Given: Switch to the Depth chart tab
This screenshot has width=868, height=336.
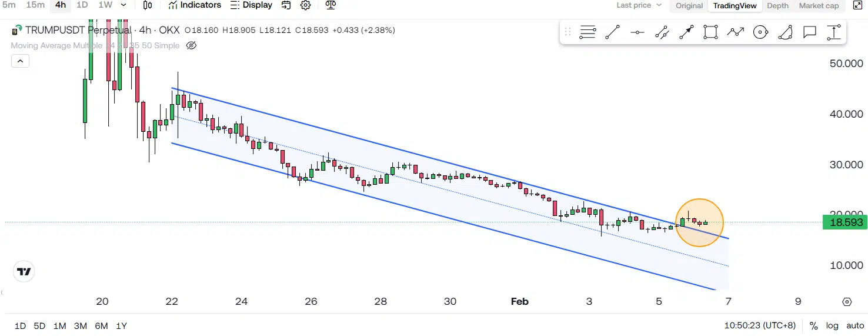Looking at the screenshot, I should pyautogui.click(x=777, y=5).
